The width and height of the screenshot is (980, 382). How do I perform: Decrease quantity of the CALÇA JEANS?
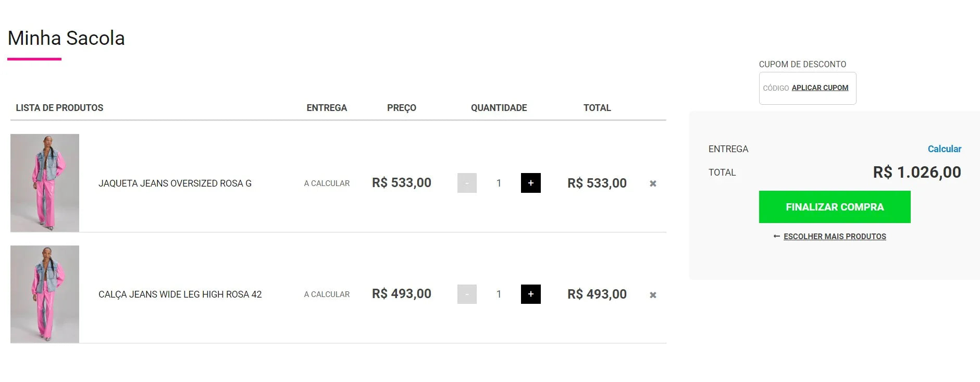[x=467, y=294]
